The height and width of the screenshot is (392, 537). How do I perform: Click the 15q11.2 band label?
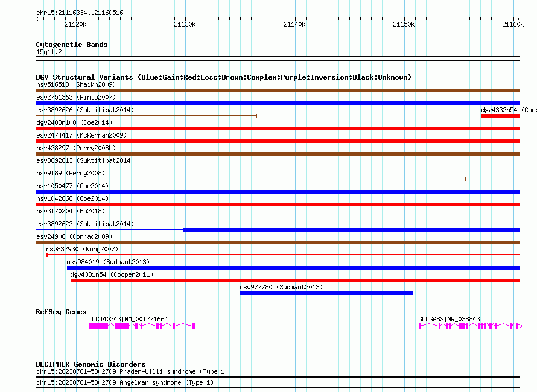pyautogui.click(x=49, y=52)
